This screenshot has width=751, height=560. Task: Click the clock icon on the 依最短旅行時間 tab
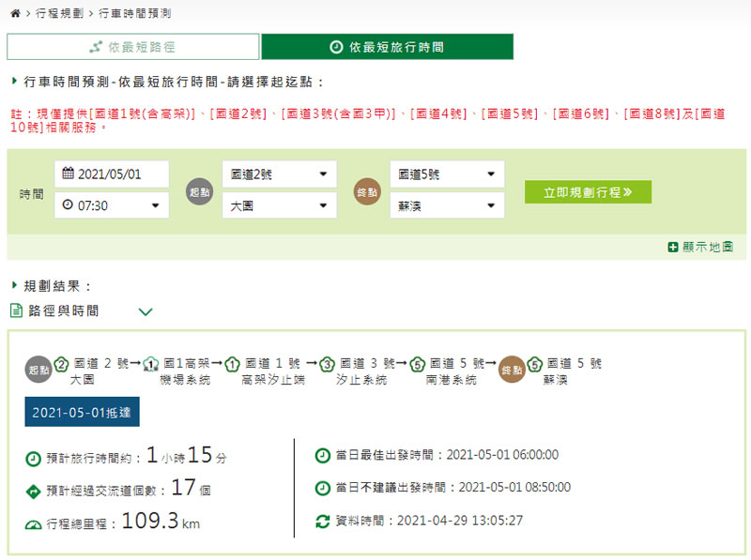pyautogui.click(x=336, y=47)
